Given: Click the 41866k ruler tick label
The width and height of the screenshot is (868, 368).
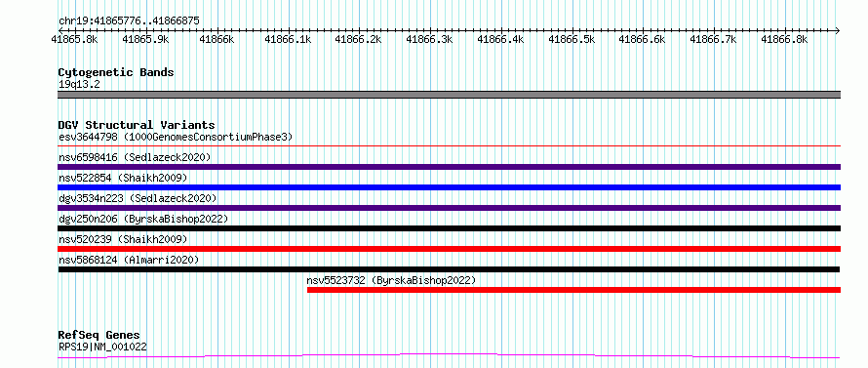Looking at the screenshot, I should 217,39.
